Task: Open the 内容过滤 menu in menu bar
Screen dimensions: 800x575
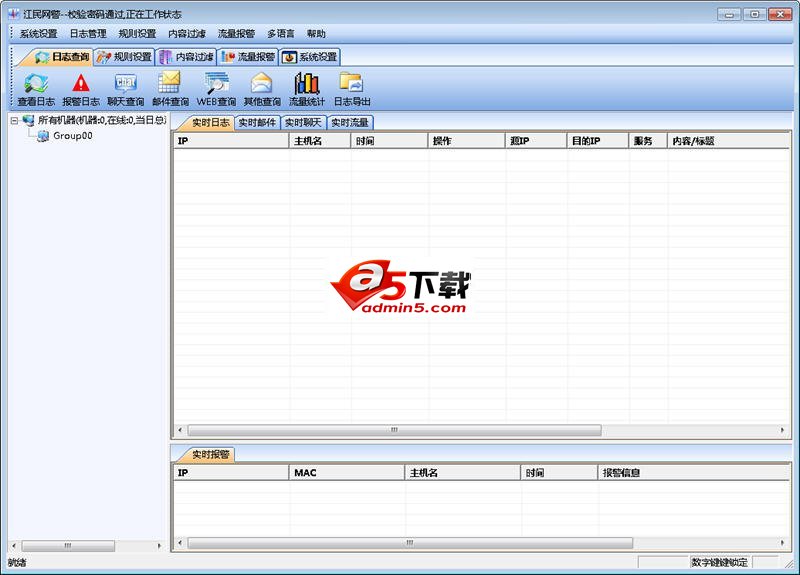Action: [187, 34]
